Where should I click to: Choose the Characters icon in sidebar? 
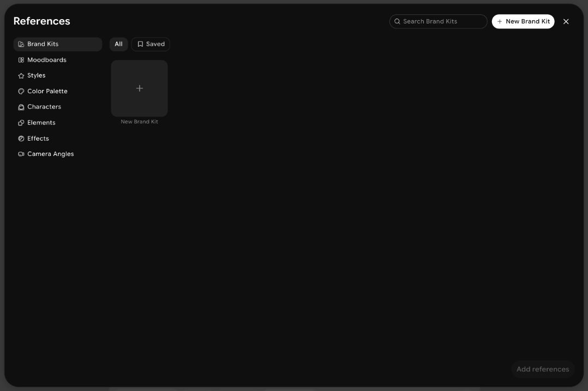point(21,107)
